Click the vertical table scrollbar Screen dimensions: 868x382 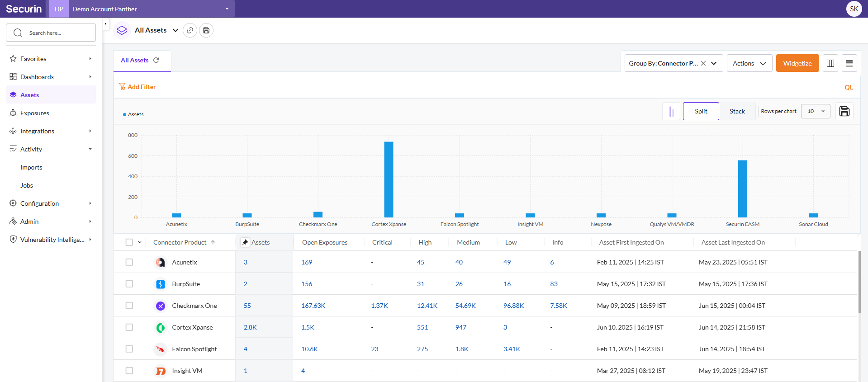[x=859, y=282]
